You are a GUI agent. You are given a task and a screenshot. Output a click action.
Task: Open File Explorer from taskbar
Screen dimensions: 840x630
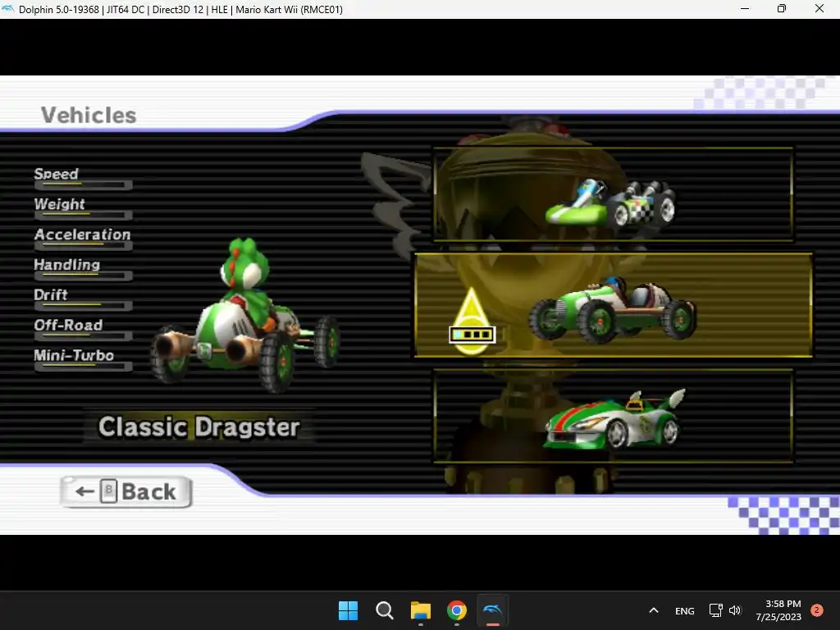421,610
